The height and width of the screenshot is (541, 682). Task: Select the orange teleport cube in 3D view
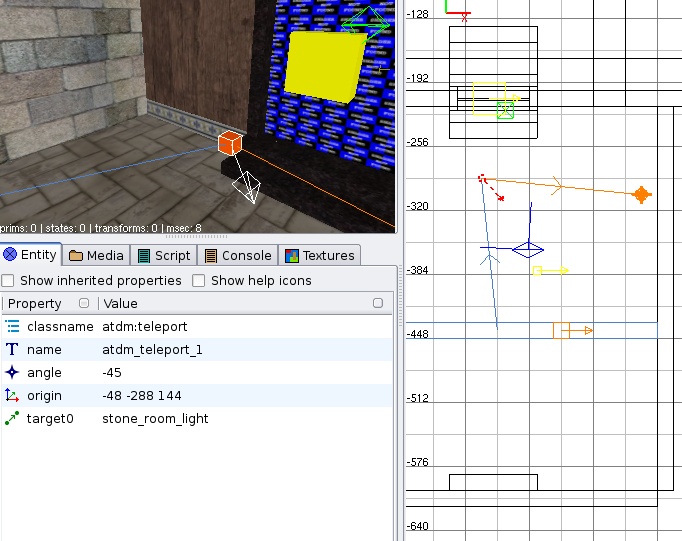(230, 143)
